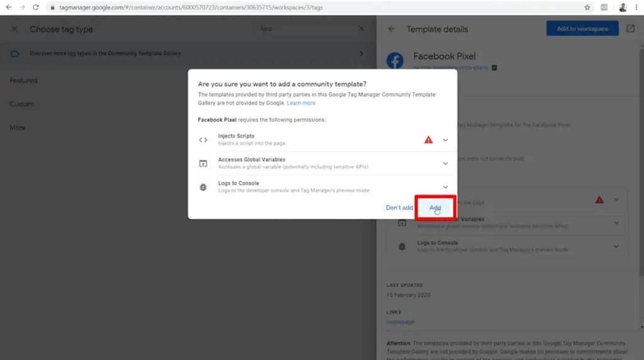Expand Accesses Global Variables permission
The width and height of the screenshot is (644, 360).
coord(445,164)
